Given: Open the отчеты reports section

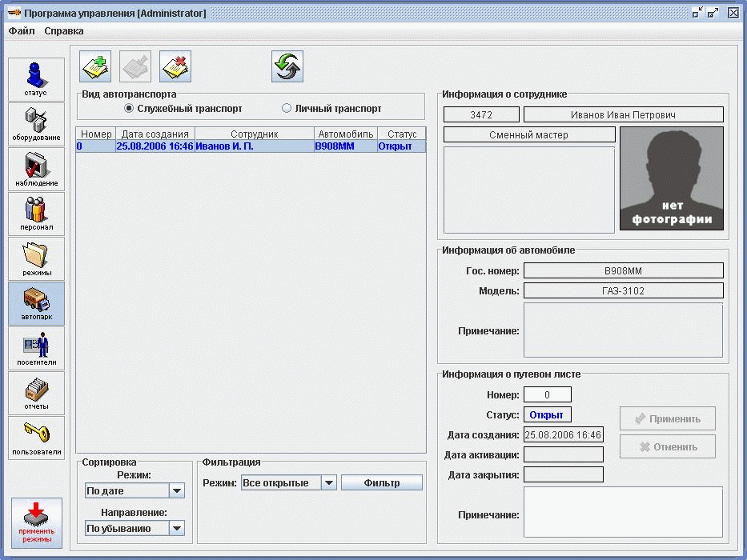Looking at the screenshot, I should pyautogui.click(x=36, y=393).
